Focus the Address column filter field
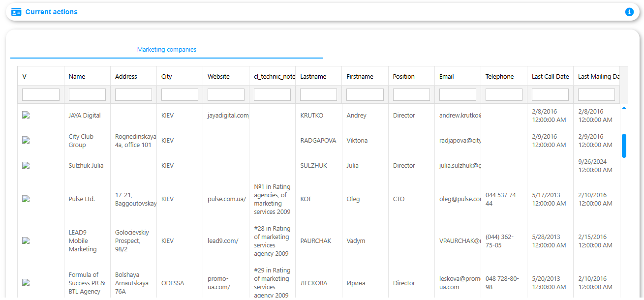Image resolution: width=644 pixels, height=300 pixels. click(133, 94)
